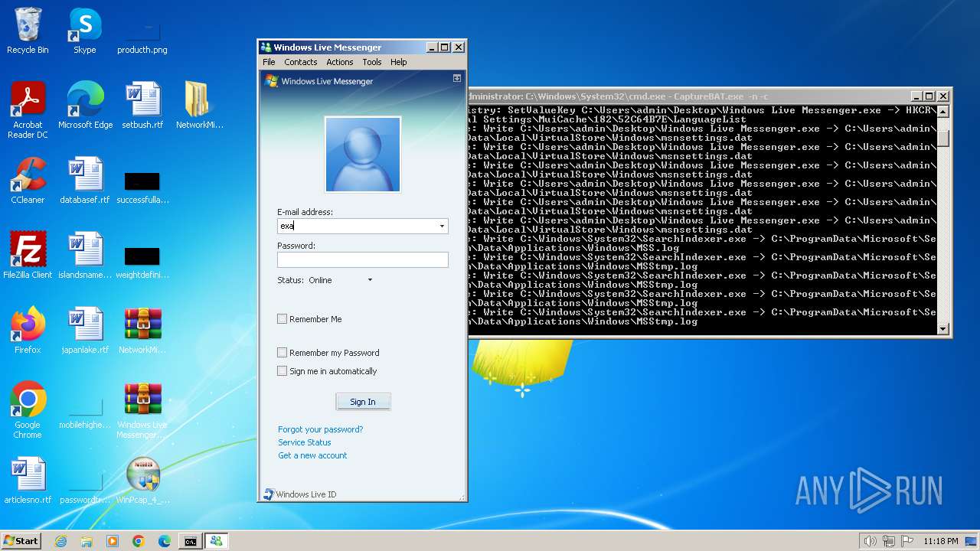Click the Edge taskbar icon

165,541
